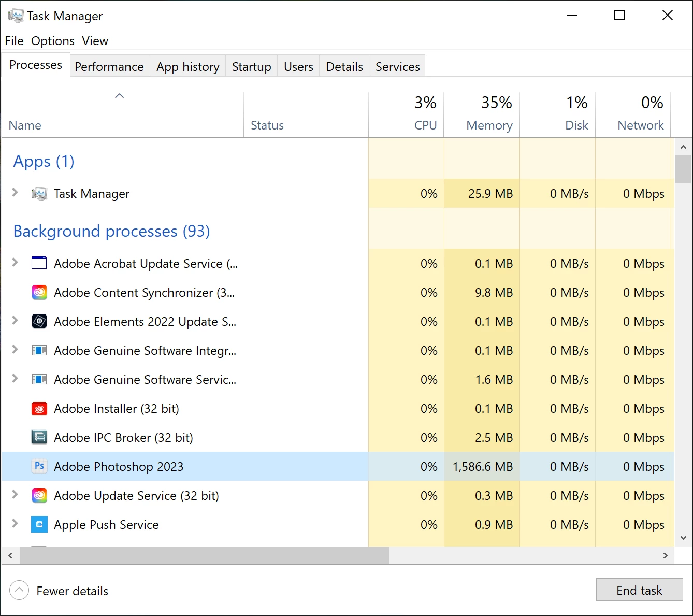This screenshot has width=693, height=616.
Task: Click the Adobe Update Service icon
Action: point(39,496)
